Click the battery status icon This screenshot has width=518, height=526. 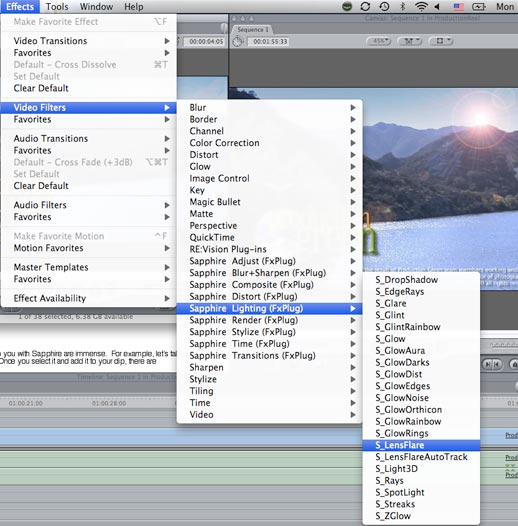click(479, 6)
